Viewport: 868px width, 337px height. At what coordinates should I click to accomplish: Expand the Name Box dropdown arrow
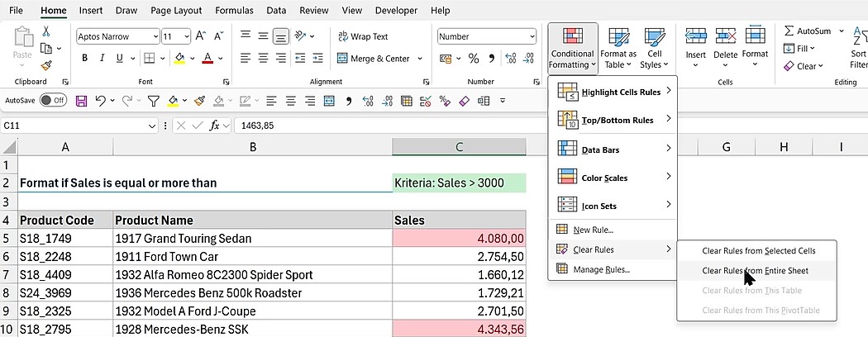(x=152, y=126)
